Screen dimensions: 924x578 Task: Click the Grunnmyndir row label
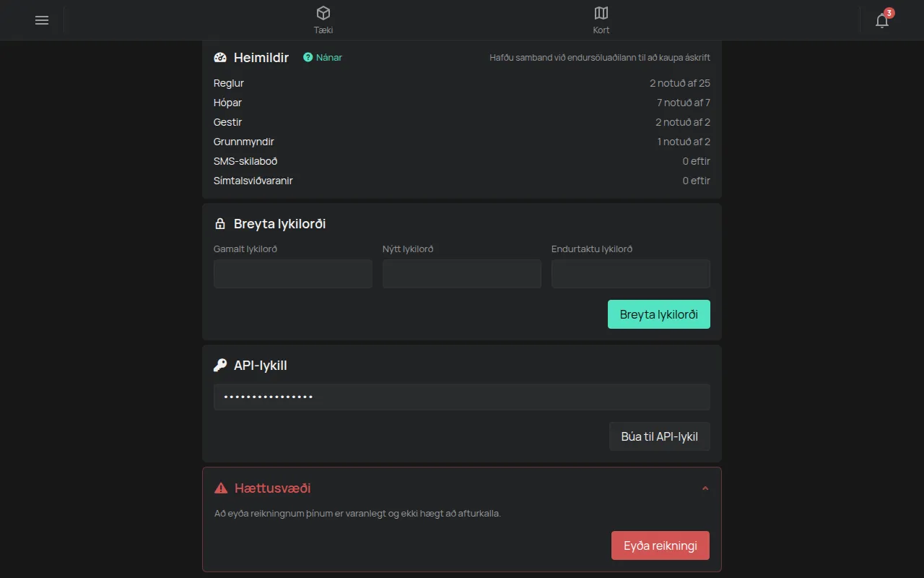click(244, 142)
